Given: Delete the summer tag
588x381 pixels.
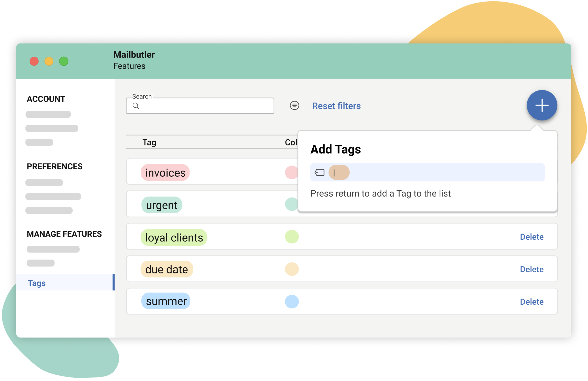Looking at the screenshot, I should tap(532, 302).
